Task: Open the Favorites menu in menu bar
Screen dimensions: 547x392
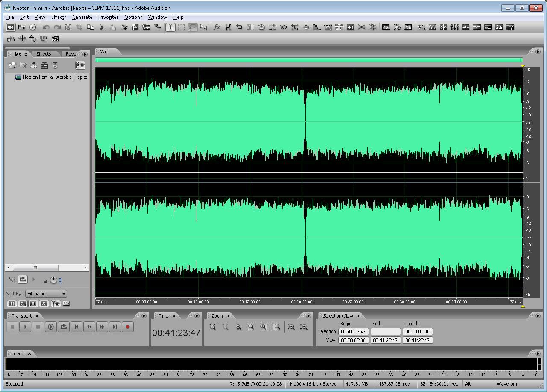Action: (108, 17)
